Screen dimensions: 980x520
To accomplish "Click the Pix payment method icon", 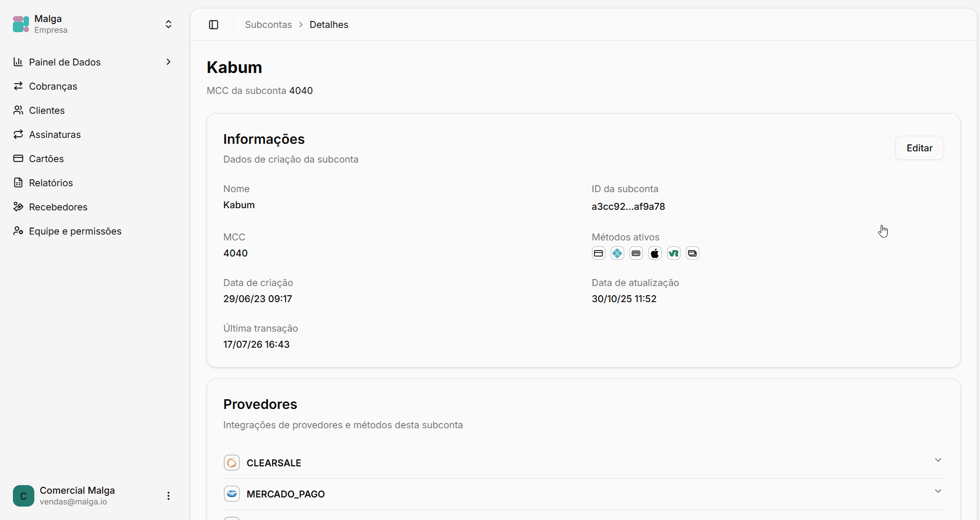I will point(617,253).
